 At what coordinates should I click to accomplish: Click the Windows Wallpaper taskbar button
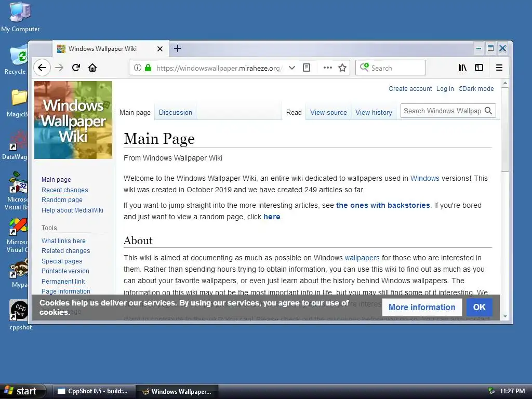pos(177,391)
